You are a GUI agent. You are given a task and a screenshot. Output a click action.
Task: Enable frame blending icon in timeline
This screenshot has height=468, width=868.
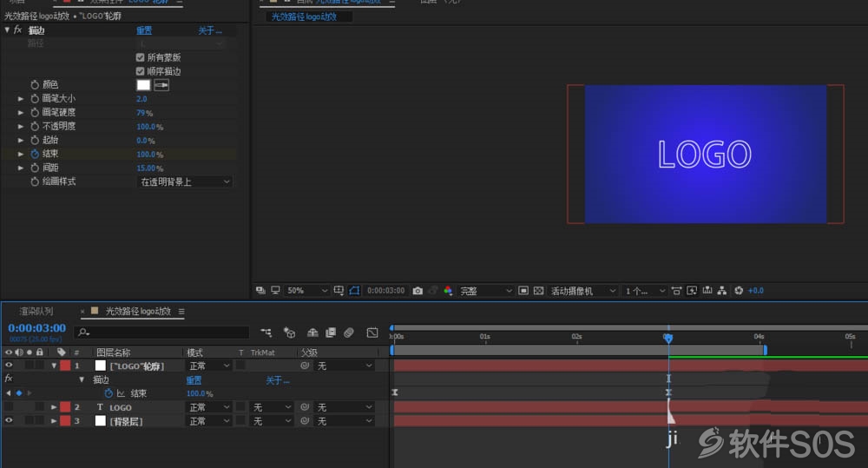point(331,333)
